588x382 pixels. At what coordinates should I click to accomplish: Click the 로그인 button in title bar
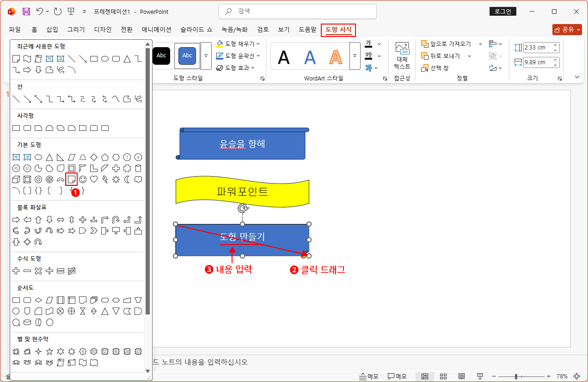(x=502, y=11)
